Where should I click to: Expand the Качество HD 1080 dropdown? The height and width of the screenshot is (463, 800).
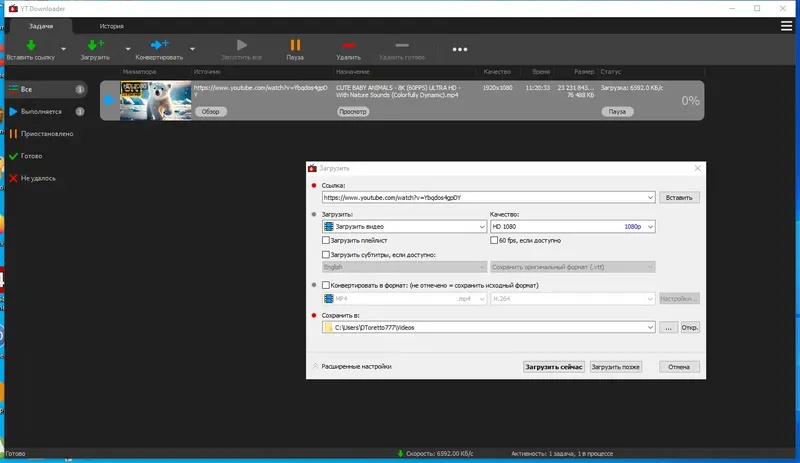(x=572, y=226)
